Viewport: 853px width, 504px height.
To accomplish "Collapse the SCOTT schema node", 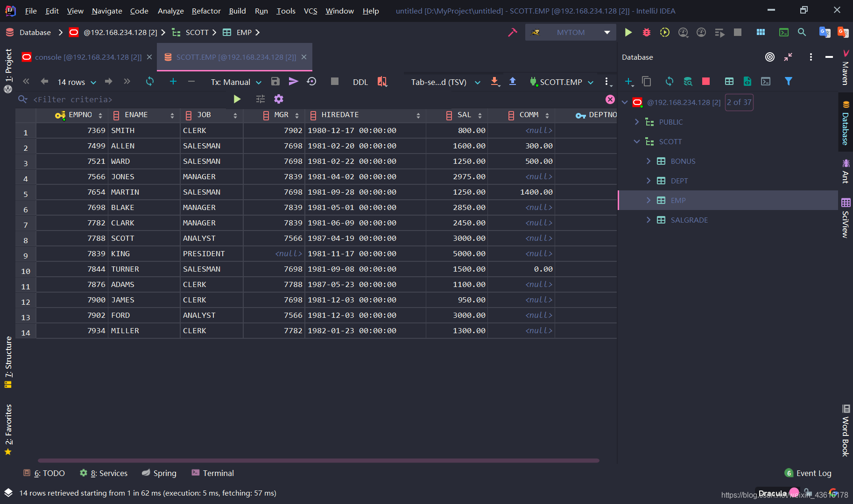I will [x=637, y=141].
